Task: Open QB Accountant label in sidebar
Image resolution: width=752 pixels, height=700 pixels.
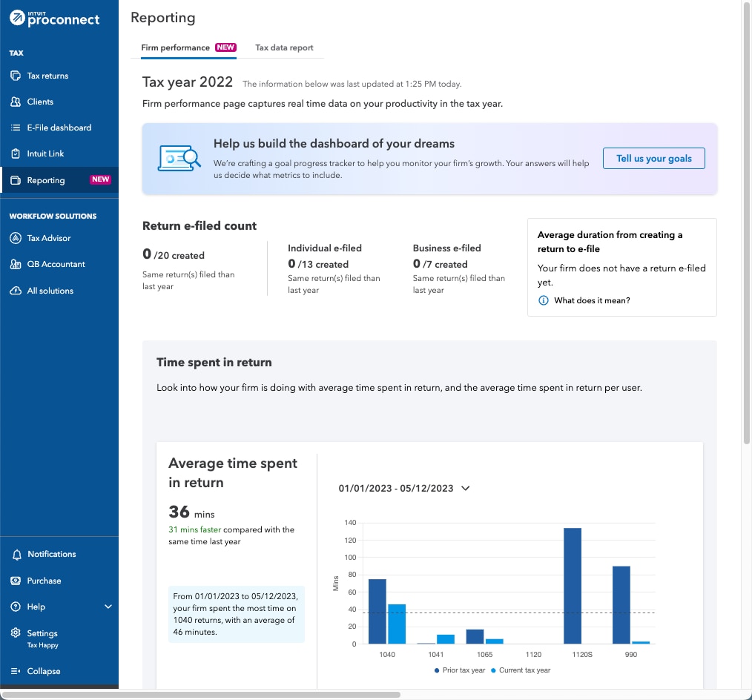Action: pos(56,264)
